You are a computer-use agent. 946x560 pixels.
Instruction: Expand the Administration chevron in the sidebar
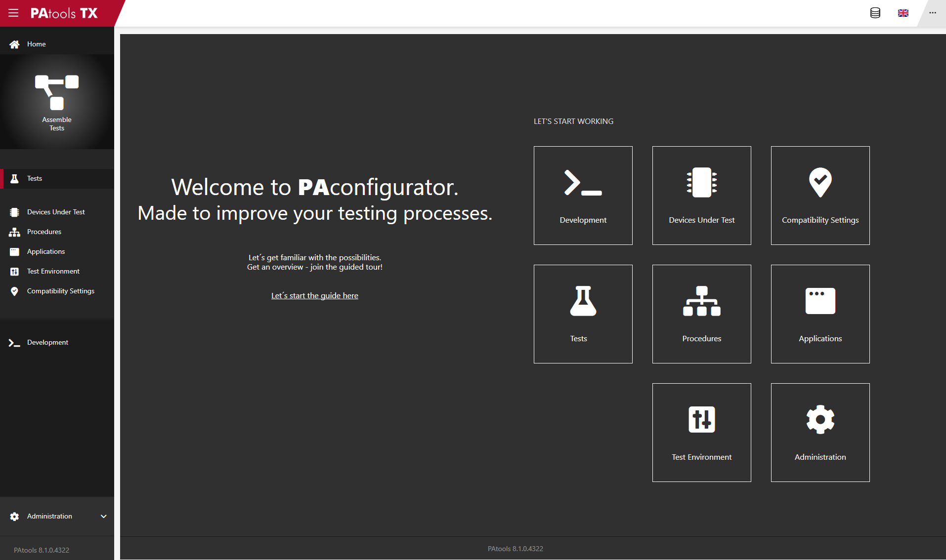pos(103,517)
